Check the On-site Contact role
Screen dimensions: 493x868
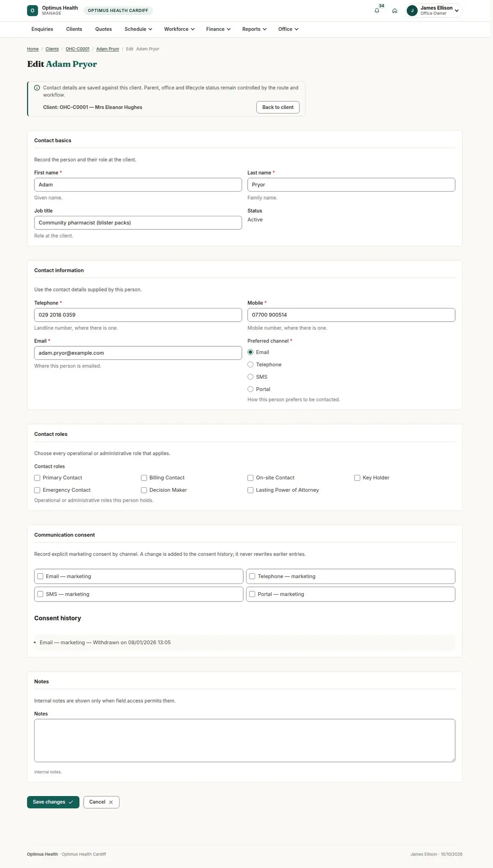click(x=250, y=478)
